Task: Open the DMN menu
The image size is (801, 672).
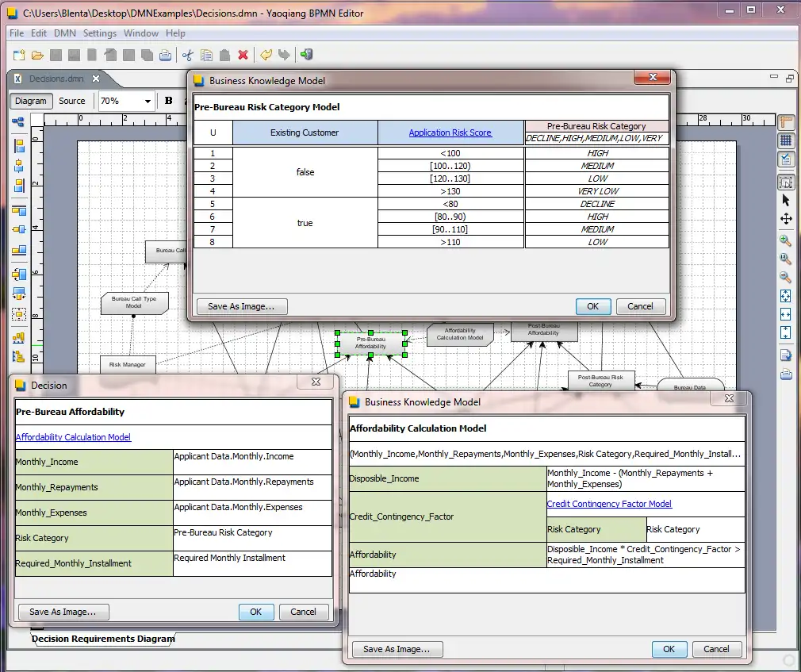Action: pos(64,33)
